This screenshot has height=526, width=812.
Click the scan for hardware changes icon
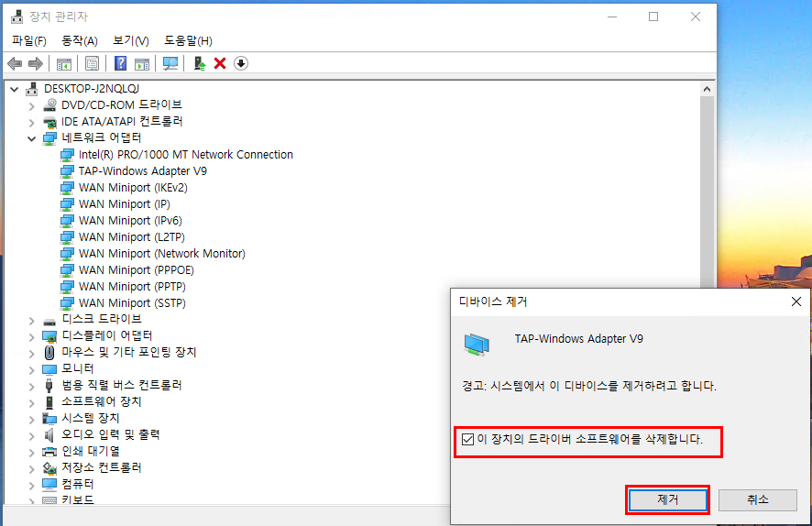tap(170, 63)
